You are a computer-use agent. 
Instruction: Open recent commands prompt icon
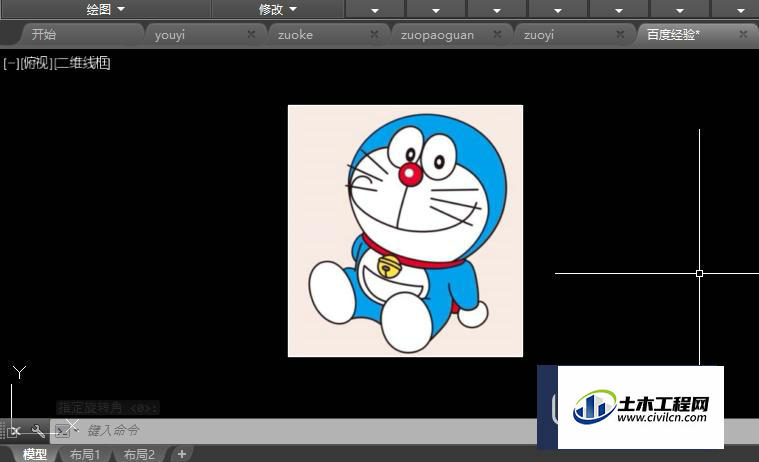click(x=62, y=431)
